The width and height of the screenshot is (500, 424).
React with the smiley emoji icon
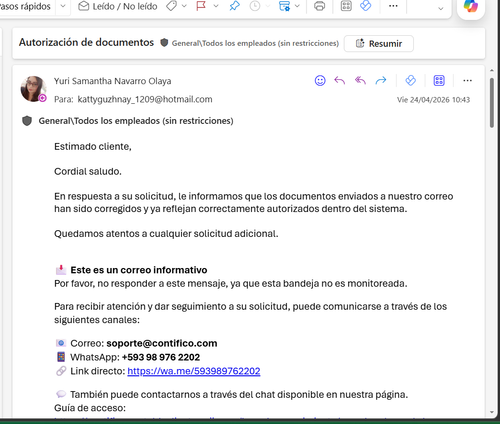(x=320, y=81)
